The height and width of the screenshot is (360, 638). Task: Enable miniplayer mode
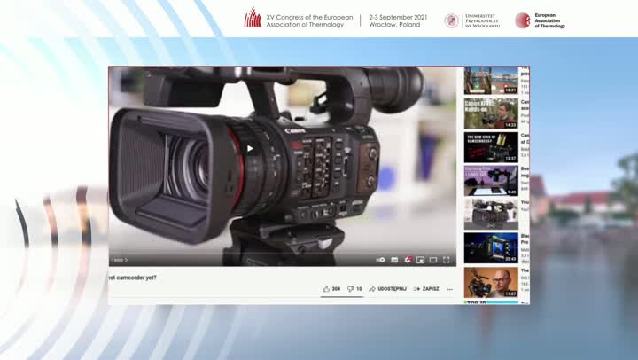click(x=420, y=260)
